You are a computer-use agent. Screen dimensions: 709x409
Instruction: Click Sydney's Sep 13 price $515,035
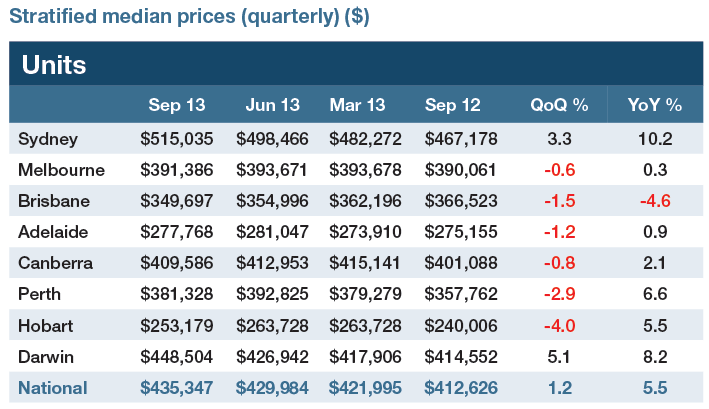tap(177, 138)
